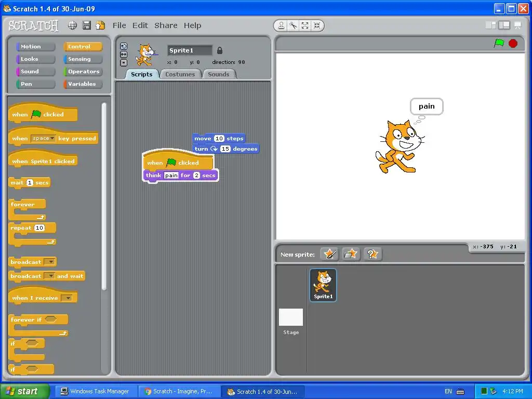
Task: Click the turn degrees value 15
Action: click(225, 149)
